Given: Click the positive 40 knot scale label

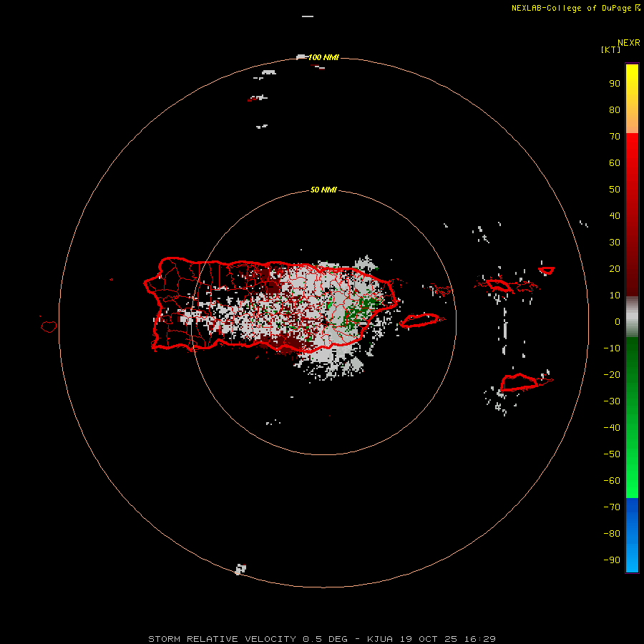Looking at the screenshot, I should pyautogui.click(x=615, y=215).
